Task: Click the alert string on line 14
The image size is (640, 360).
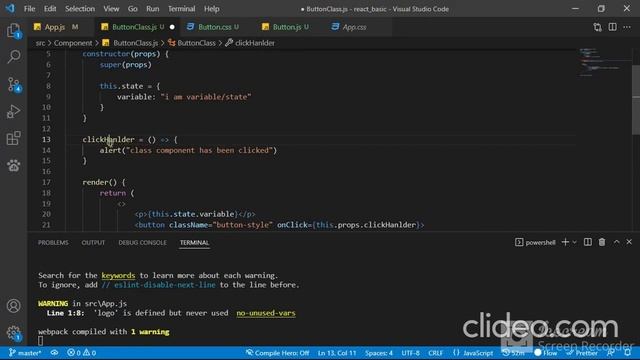Action: click(199, 151)
